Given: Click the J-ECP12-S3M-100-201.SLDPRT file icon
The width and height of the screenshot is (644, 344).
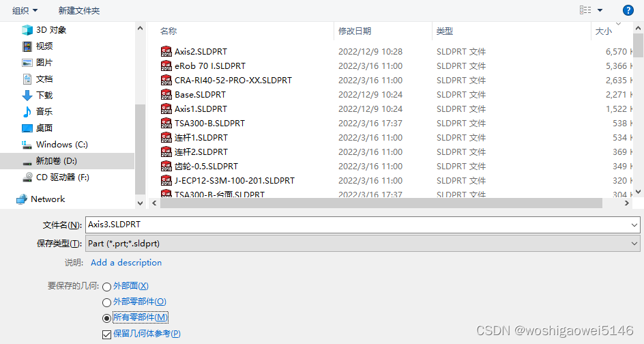Looking at the screenshot, I should tap(166, 181).
